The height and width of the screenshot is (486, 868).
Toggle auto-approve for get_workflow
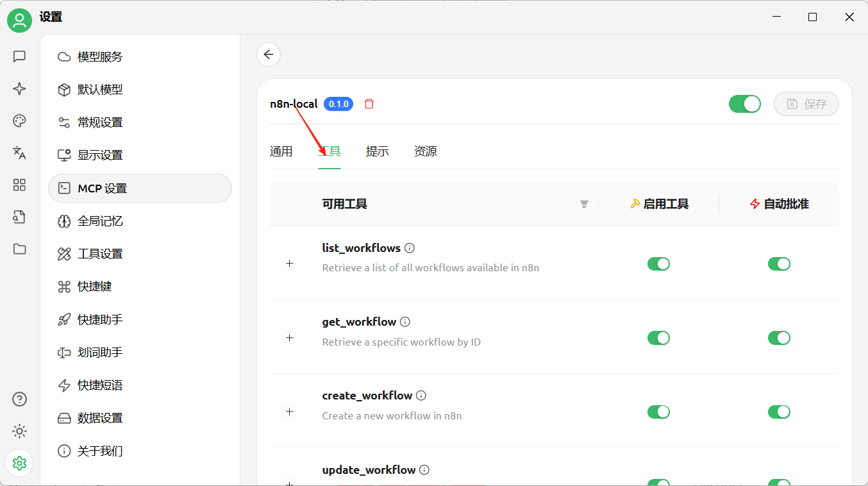[779, 338]
